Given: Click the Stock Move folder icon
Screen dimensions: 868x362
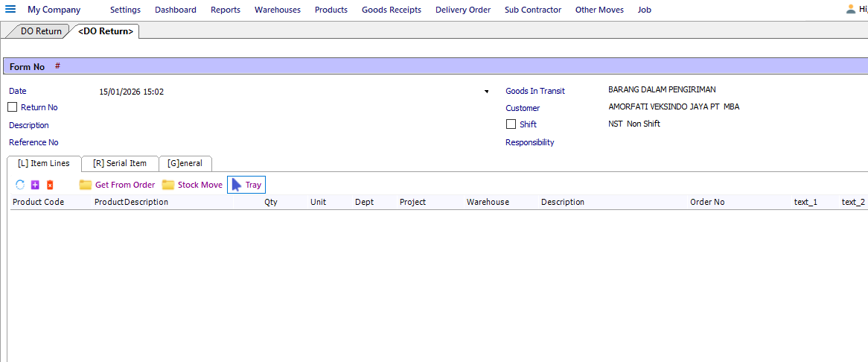Looking at the screenshot, I should 167,185.
